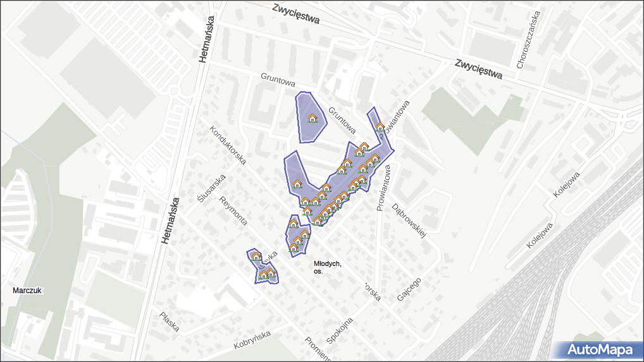
Task: Click the Gajcego street label
Action: click(409, 290)
